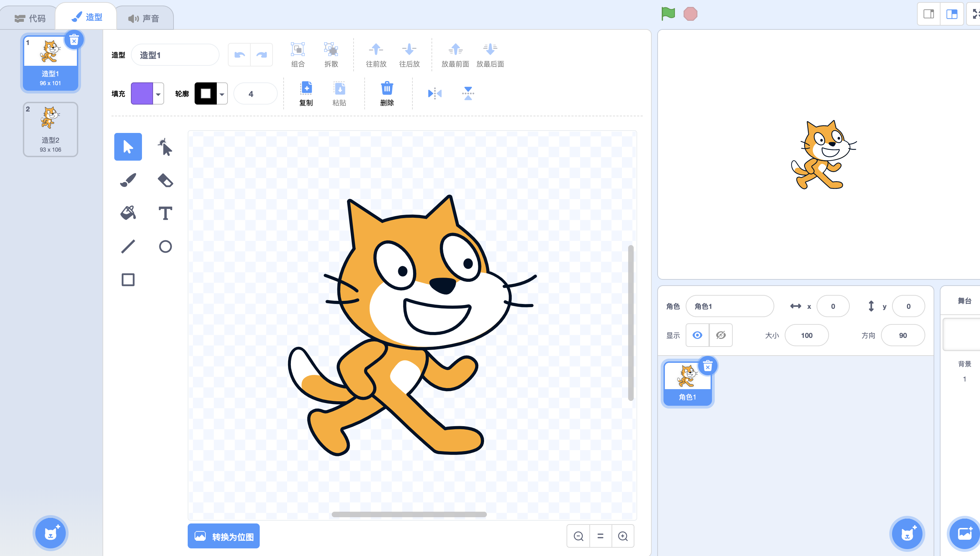Choose the Reshape tool

pos(165,147)
